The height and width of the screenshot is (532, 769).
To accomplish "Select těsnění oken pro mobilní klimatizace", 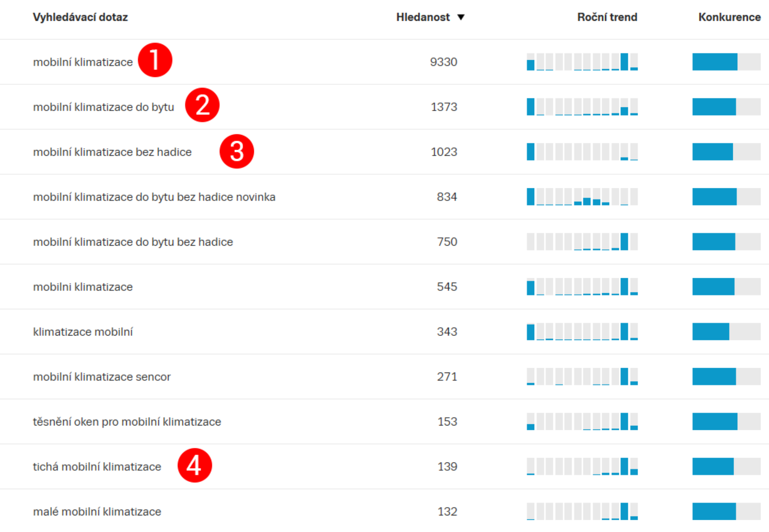I will point(127,422).
